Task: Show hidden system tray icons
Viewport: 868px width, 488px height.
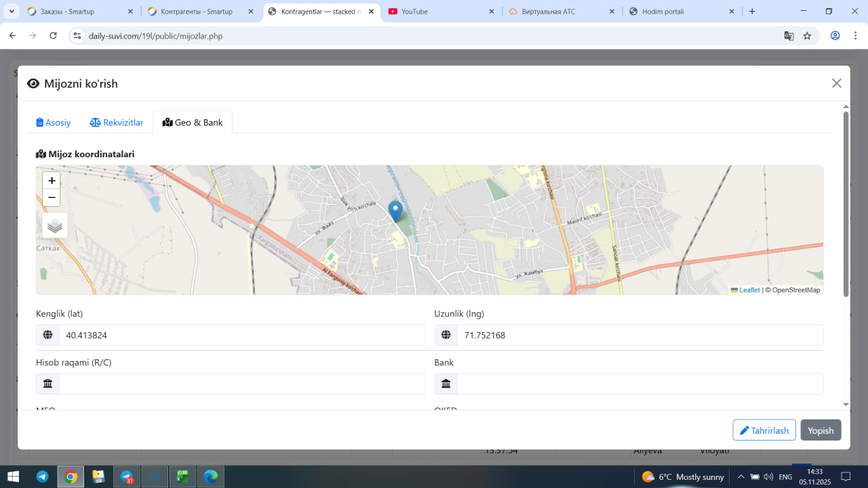Action: [741, 476]
